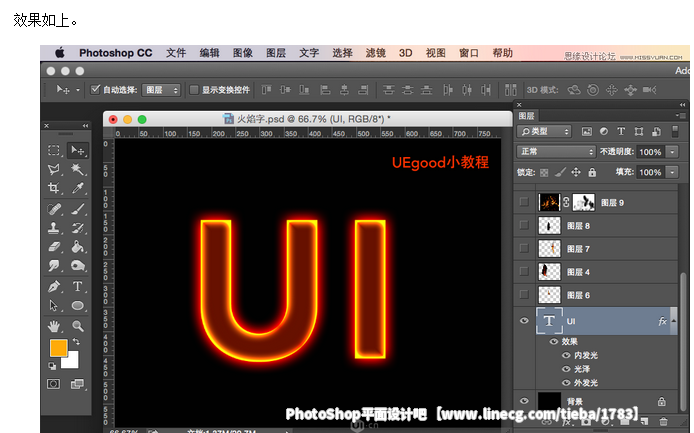Show layer 图层 4 visibility box
This screenshot has width=694, height=433.
[x=524, y=271]
